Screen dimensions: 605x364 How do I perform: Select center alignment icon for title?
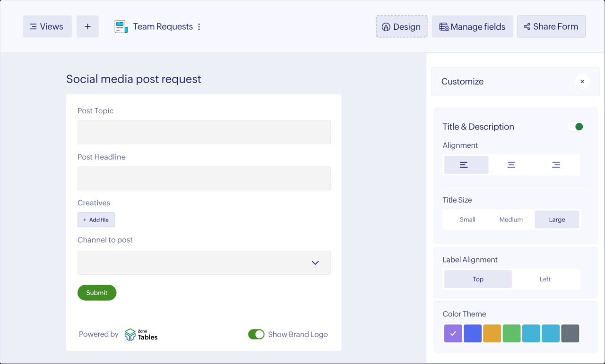click(511, 165)
